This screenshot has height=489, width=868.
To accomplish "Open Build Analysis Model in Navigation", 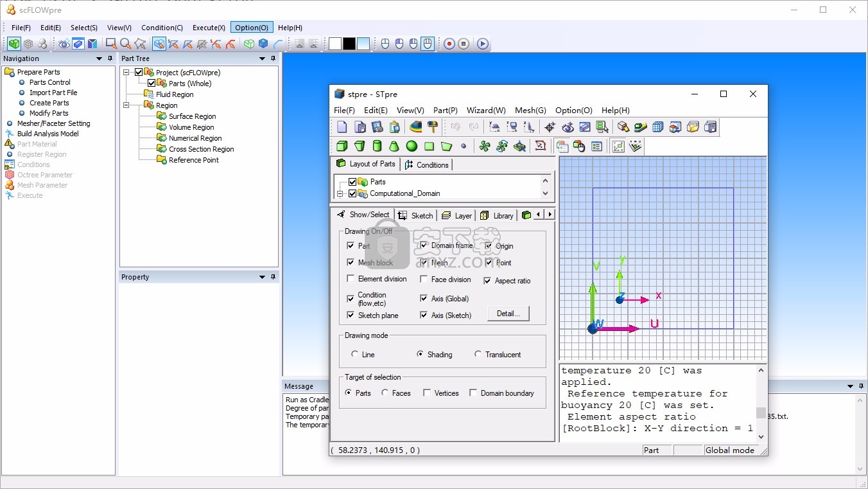I will click(x=48, y=134).
